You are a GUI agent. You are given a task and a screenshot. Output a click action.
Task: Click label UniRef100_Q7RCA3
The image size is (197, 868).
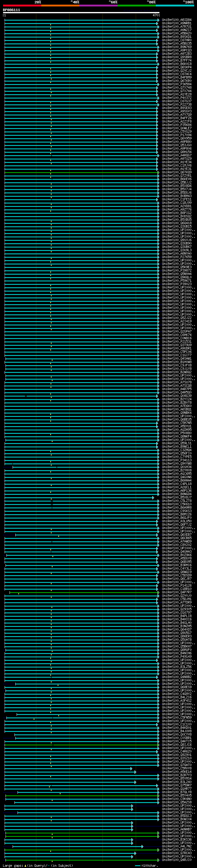pos(177,853)
